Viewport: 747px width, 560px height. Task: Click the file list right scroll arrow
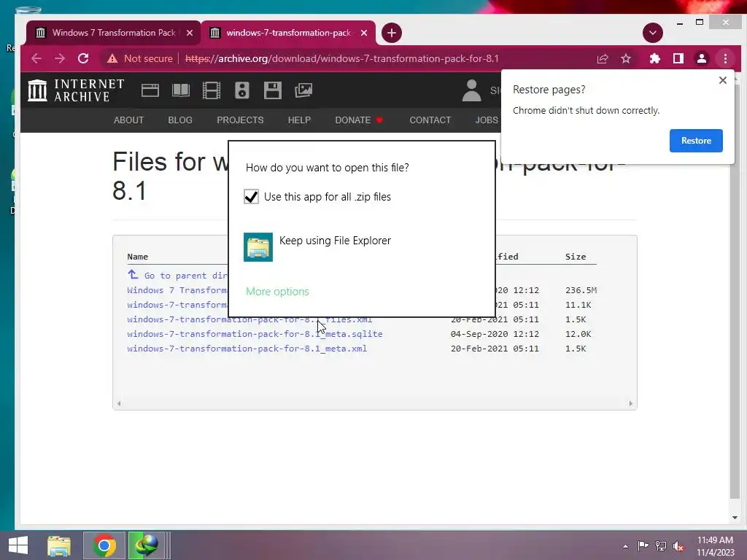tap(631, 403)
